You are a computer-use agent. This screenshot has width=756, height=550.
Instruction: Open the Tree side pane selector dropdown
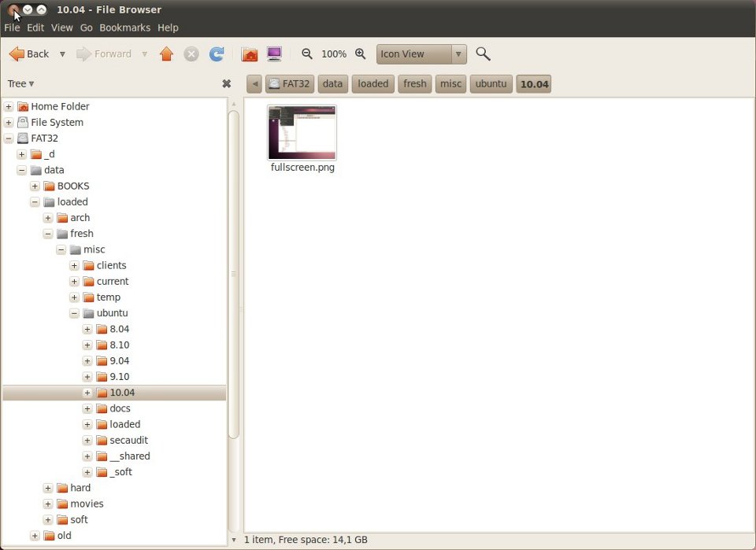pos(20,83)
